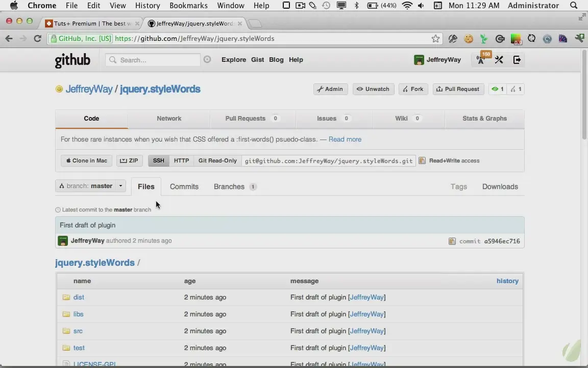Click the volume icon in the menu bar

(421, 5)
